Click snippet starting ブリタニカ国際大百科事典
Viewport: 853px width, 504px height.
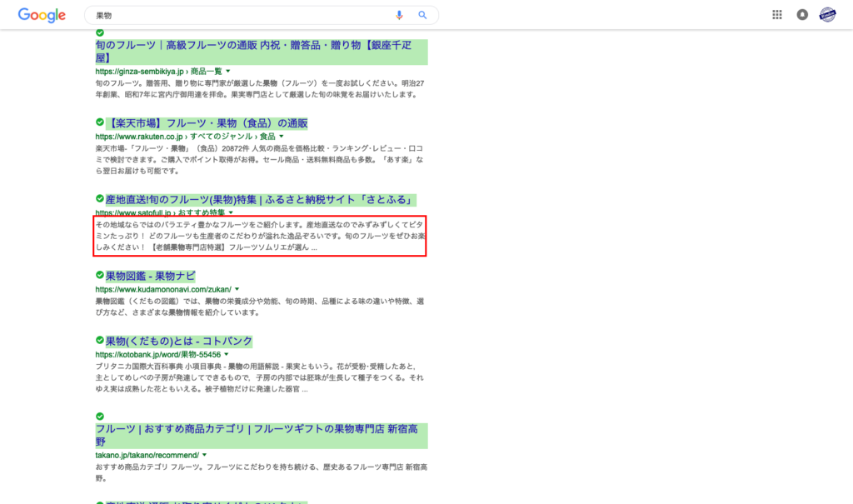pyautogui.click(x=260, y=377)
